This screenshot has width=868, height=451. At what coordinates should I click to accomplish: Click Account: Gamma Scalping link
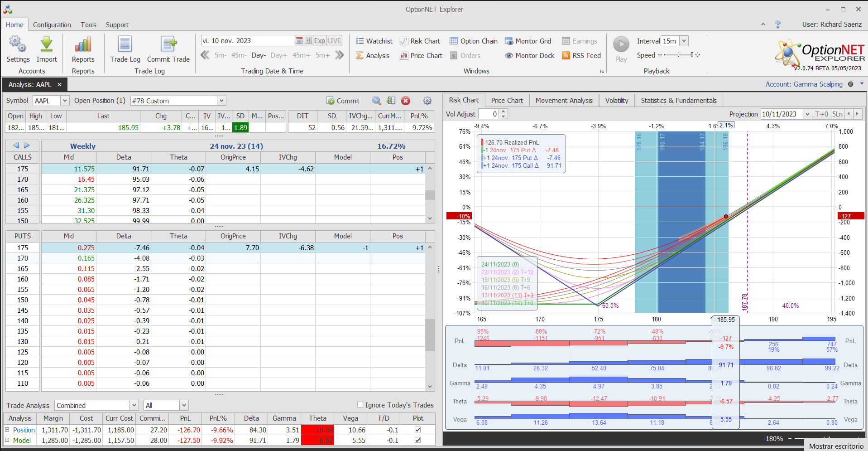point(804,84)
